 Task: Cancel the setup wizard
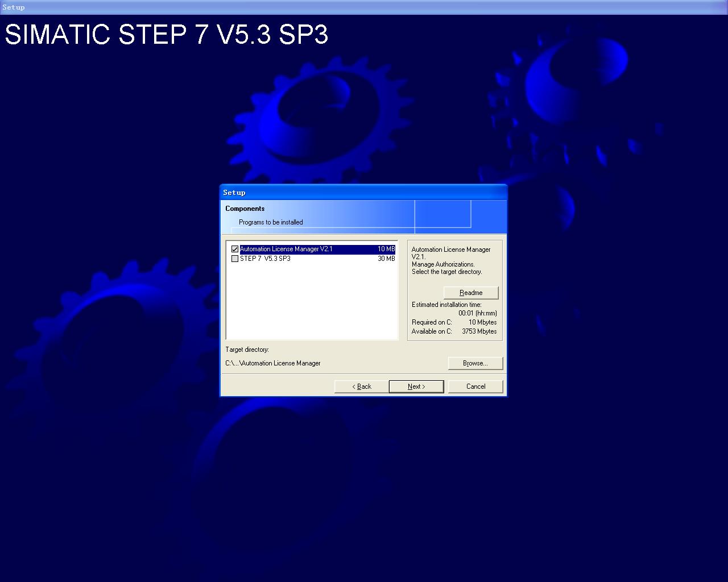475,386
